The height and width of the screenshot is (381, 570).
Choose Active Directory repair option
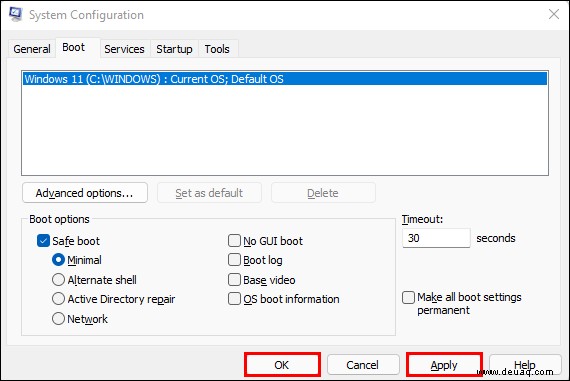click(x=58, y=299)
